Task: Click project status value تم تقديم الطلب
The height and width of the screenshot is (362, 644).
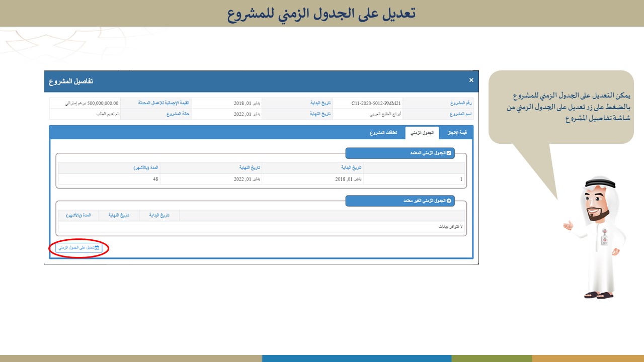Action: (108, 114)
